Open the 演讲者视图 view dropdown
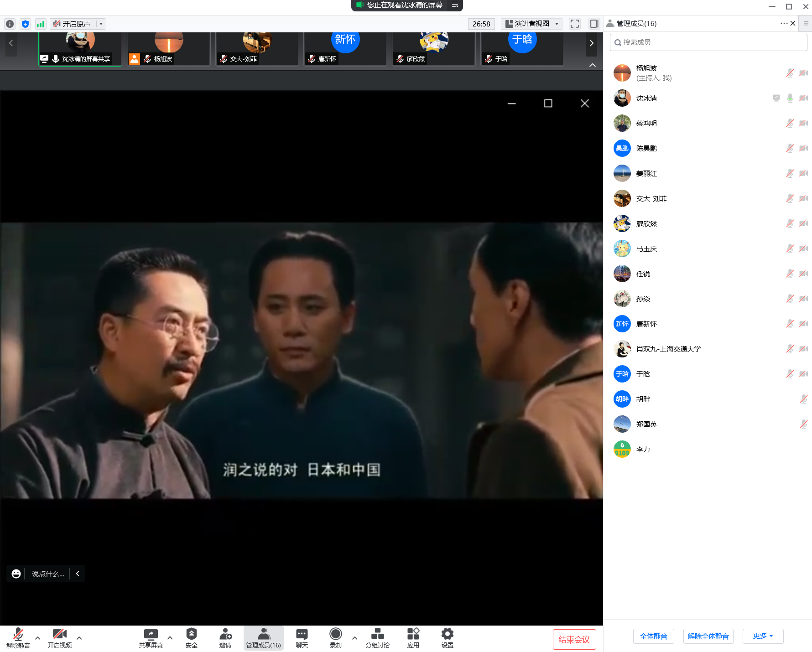 pyautogui.click(x=531, y=24)
